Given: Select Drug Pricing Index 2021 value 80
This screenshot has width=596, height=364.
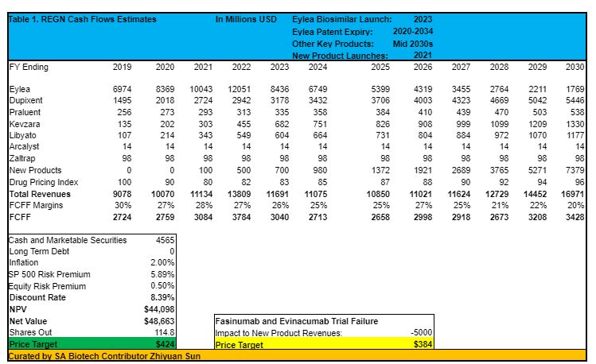Looking at the screenshot, I should pyautogui.click(x=208, y=182).
